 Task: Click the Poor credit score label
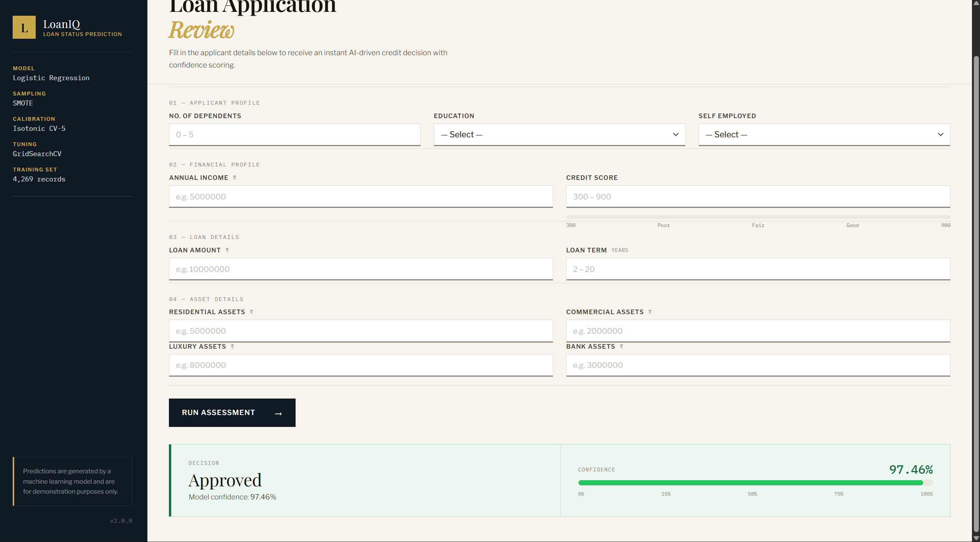pyautogui.click(x=664, y=226)
